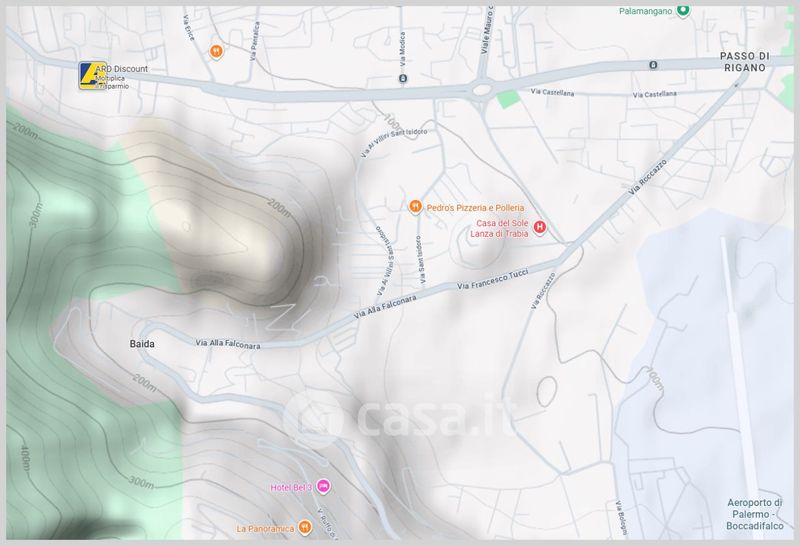The image size is (800, 546).
Task: Click the transit stop icon near Passo di Rigano
Action: point(653,65)
